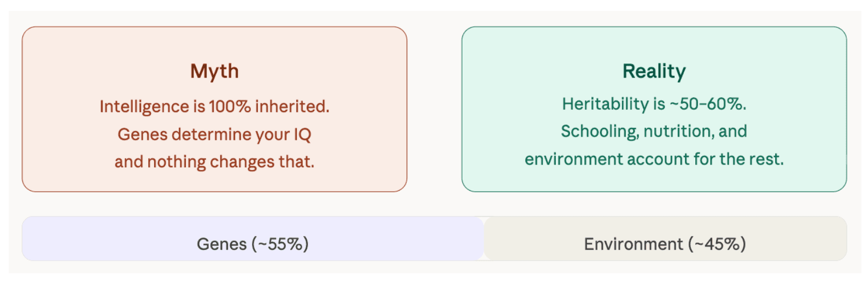Click the "Myth" heading
This screenshot has height=282, width=868.
214,71
